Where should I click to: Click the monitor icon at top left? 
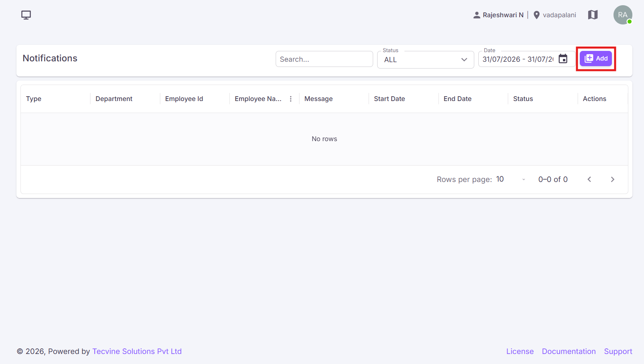click(26, 15)
